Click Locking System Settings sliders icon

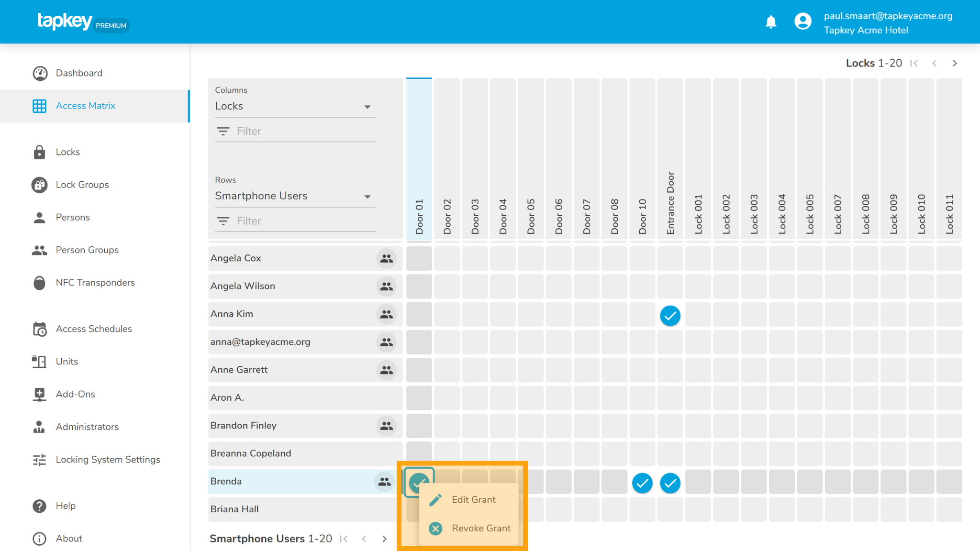click(39, 460)
